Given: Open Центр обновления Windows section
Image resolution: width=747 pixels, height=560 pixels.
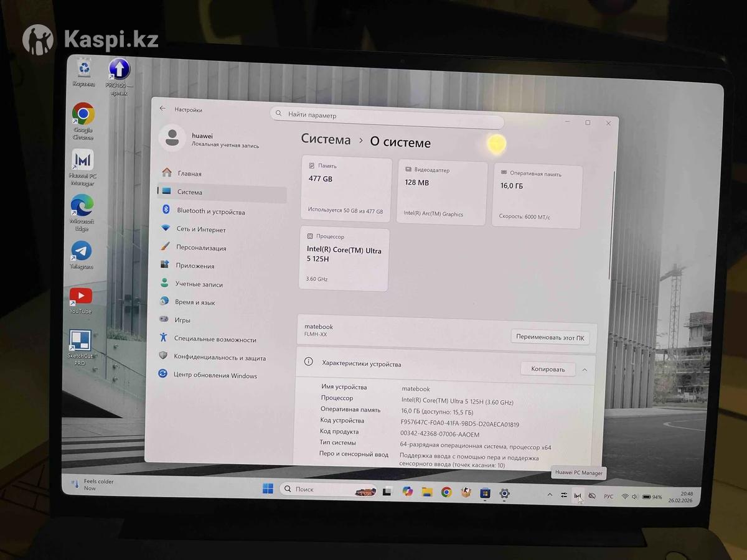Looking at the screenshot, I should pyautogui.click(x=215, y=376).
